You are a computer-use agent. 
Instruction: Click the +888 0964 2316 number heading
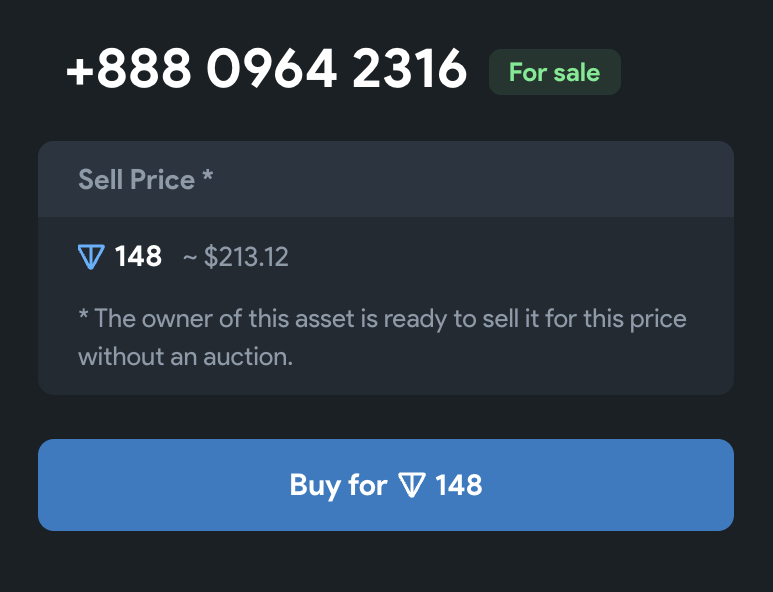(266, 69)
